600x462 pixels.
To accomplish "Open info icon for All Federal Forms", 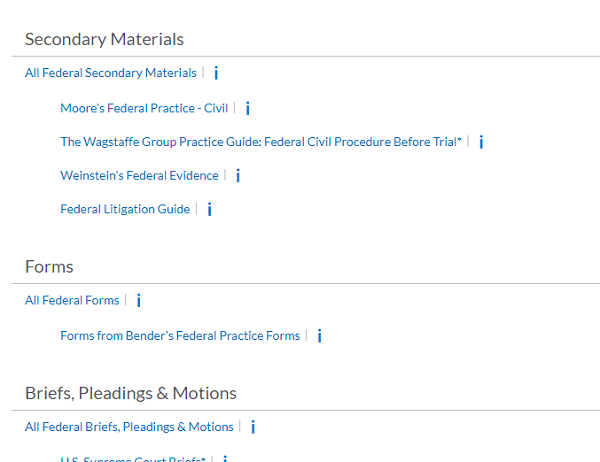I will [x=138, y=300].
